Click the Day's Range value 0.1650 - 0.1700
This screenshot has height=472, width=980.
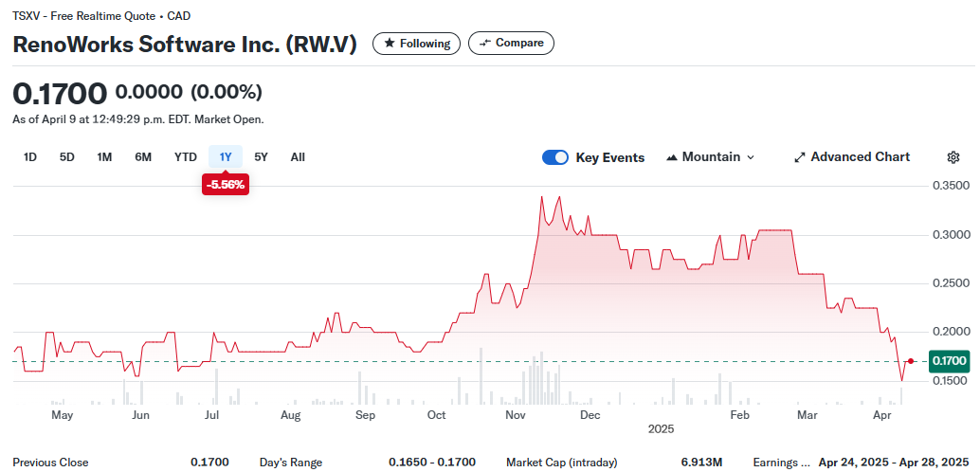432,463
